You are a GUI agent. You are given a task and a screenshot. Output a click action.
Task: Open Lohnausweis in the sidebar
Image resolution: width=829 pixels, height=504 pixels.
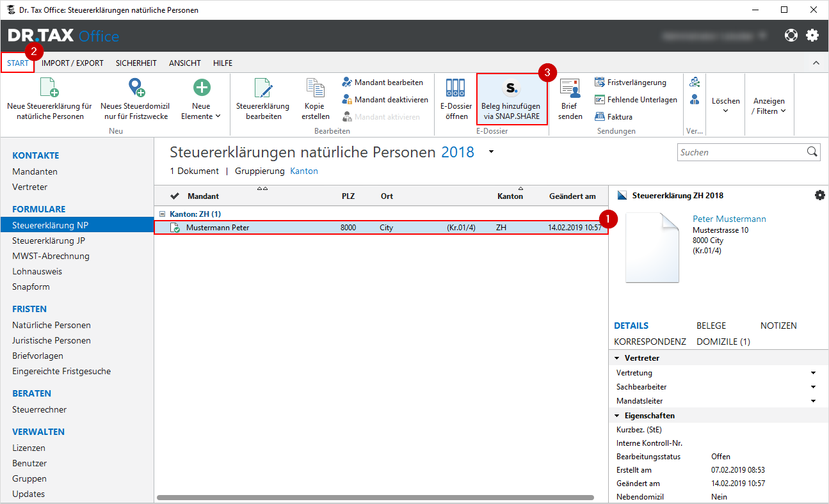pyautogui.click(x=37, y=271)
